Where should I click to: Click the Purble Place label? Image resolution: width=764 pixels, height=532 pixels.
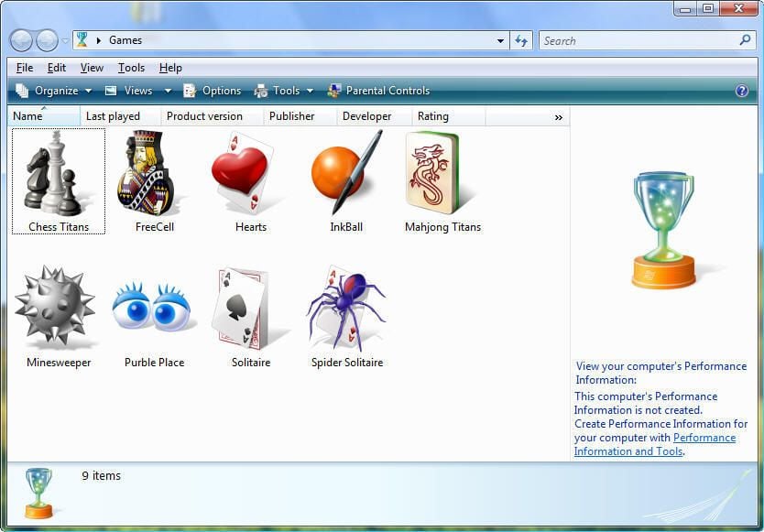155,363
